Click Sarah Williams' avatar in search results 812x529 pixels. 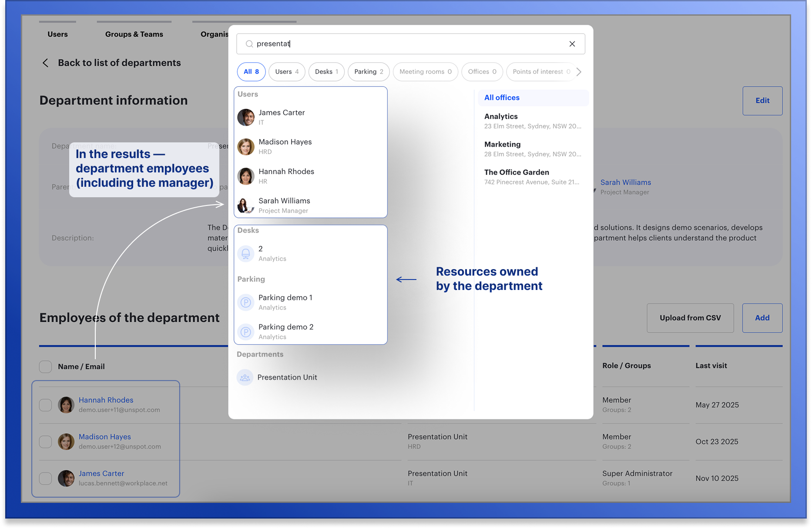(x=246, y=206)
